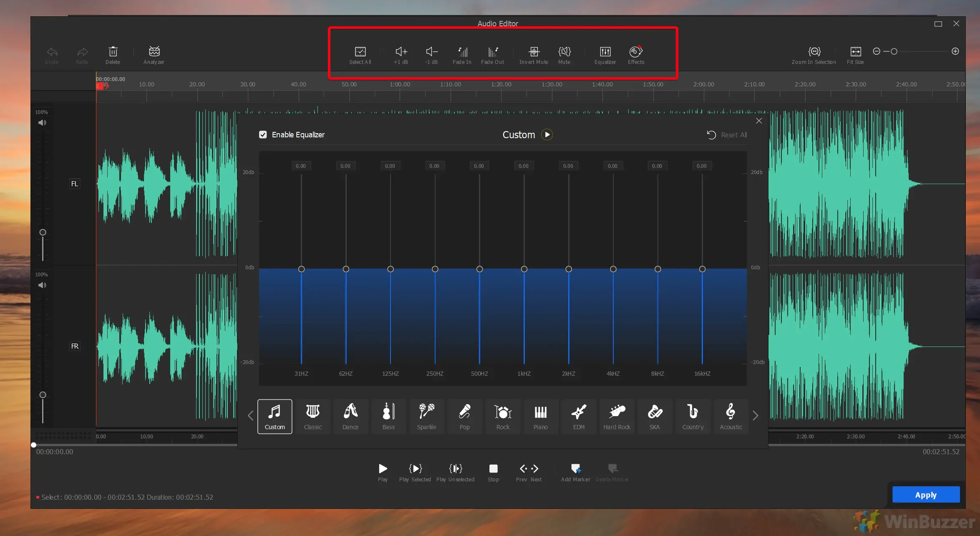The width and height of the screenshot is (980, 536).
Task: Apply Fade In to the audio
Action: pos(462,55)
